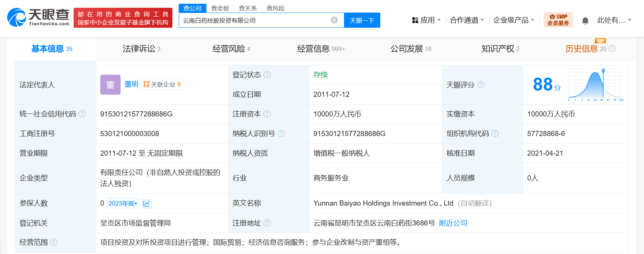Click the red 国家中小企业发展子基金旗下机构 banner
Screen dimensions: 644x254
click(123, 18)
